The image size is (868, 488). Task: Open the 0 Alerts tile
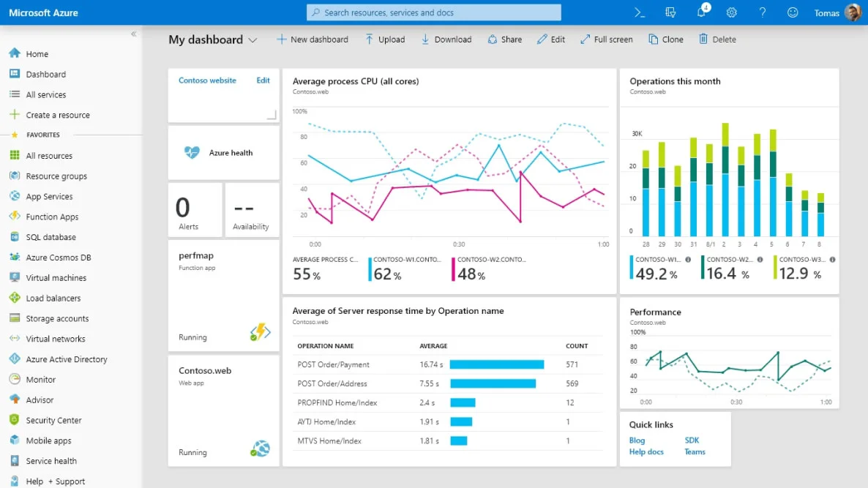pos(195,210)
